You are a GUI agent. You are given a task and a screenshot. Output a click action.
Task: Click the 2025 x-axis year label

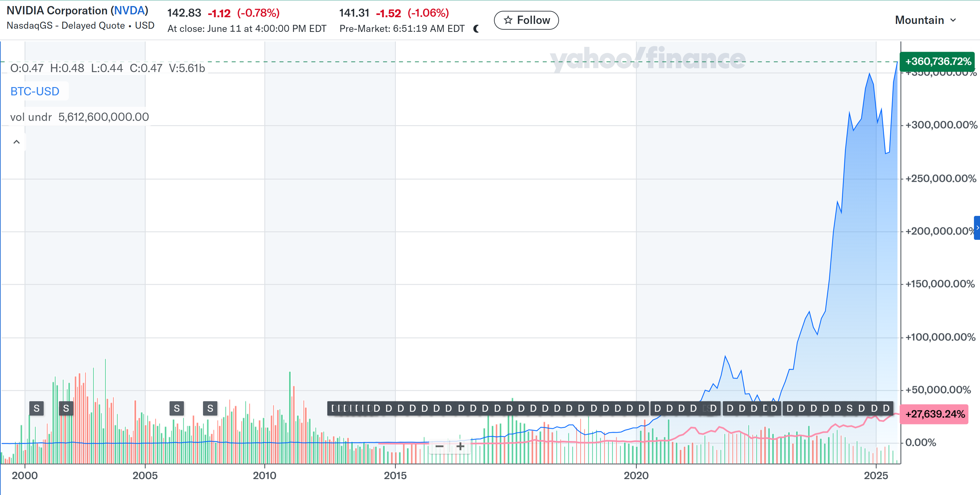(x=876, y=476)
